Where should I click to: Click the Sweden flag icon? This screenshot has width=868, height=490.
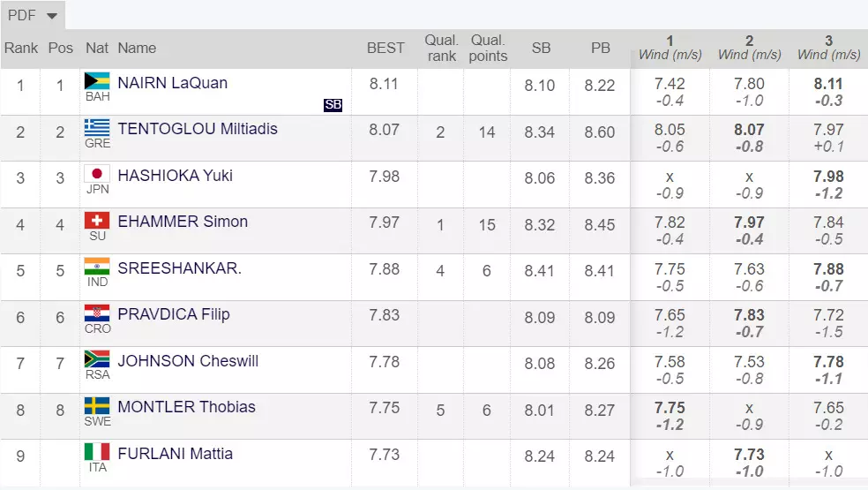(96, 405)
